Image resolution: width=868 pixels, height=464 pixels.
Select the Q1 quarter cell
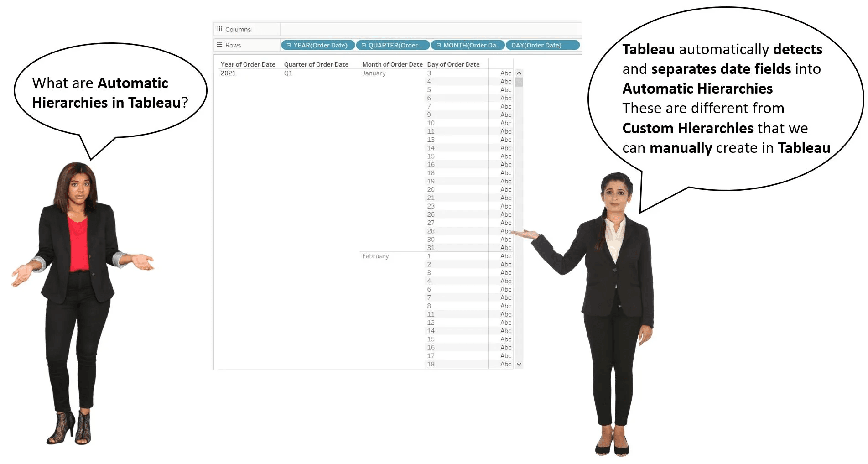tap(288, 73)
